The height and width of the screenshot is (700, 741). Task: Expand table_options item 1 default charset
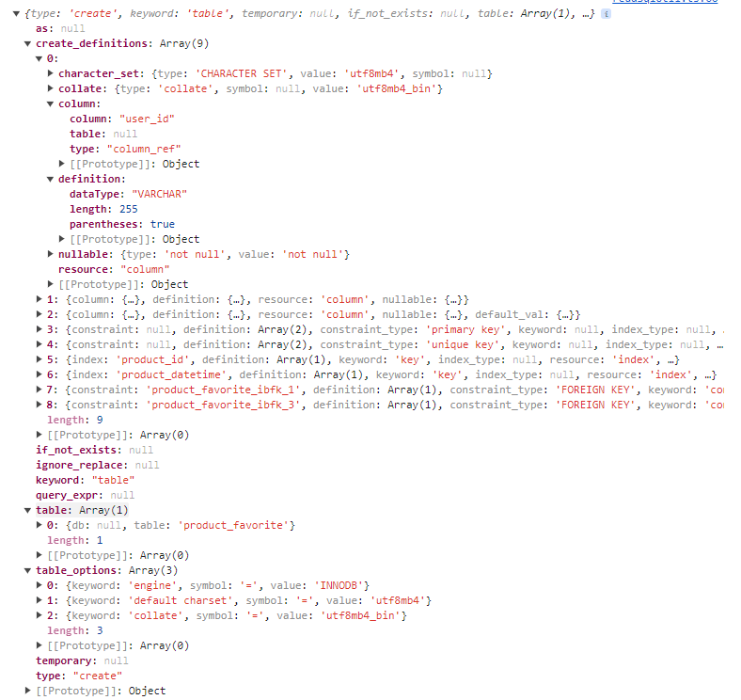point(39,600)
